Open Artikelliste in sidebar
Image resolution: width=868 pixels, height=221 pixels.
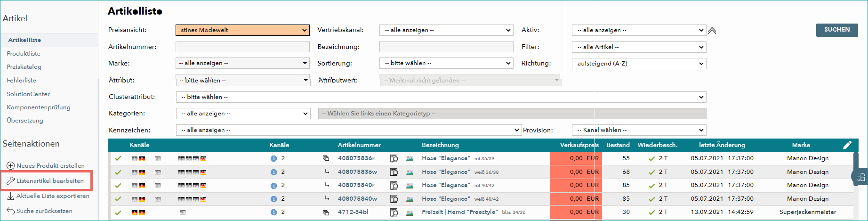24,40
